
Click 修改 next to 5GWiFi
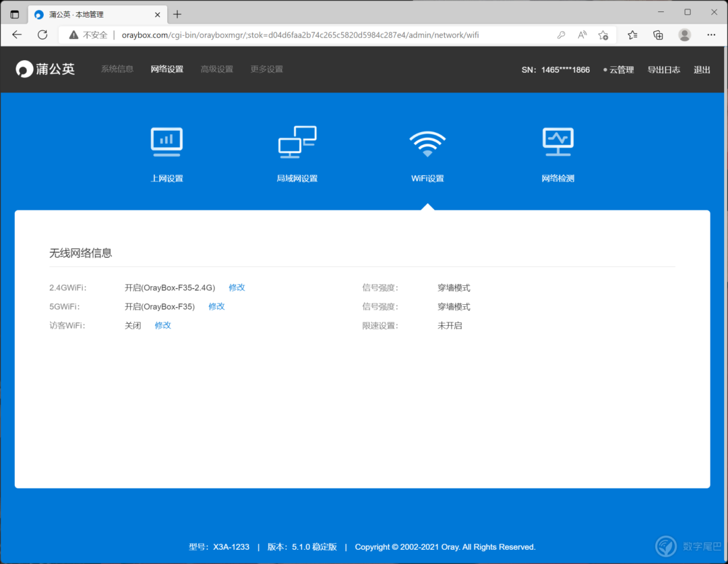click(217, 306)
